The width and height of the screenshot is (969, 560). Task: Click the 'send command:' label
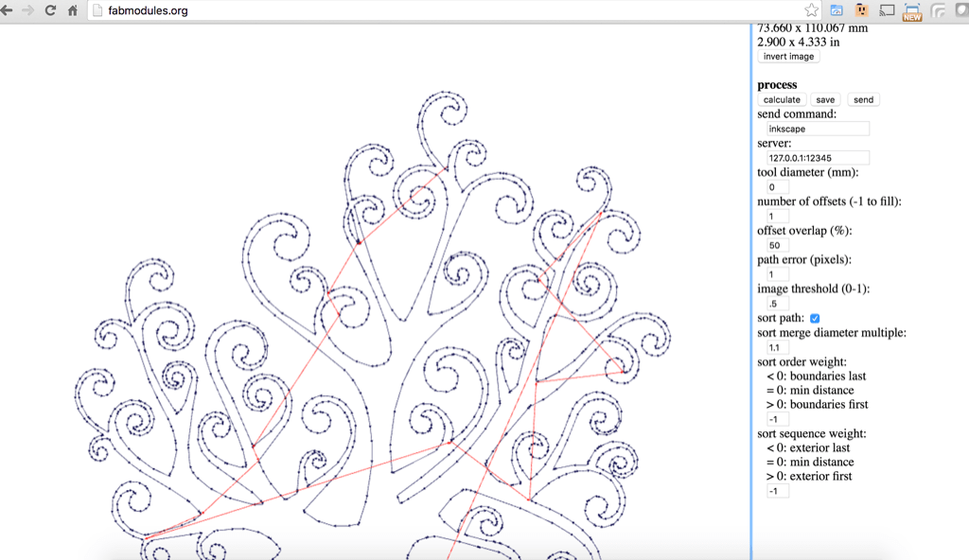(797, 114)
